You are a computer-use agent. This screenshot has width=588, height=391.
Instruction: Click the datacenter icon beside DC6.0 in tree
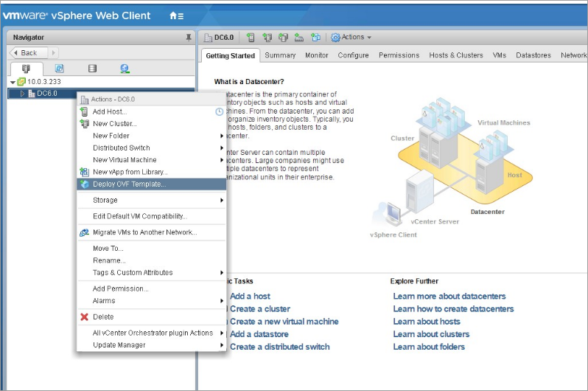pos(32,94)
